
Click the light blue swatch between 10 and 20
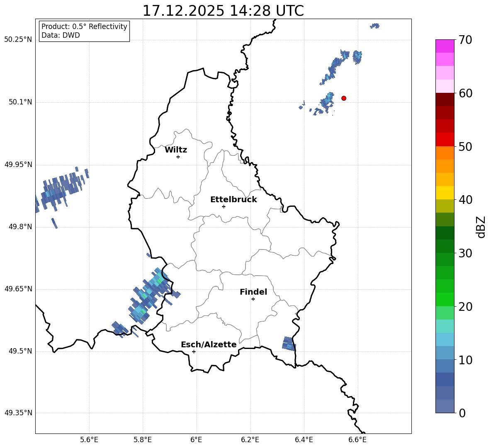click(445, 339)
